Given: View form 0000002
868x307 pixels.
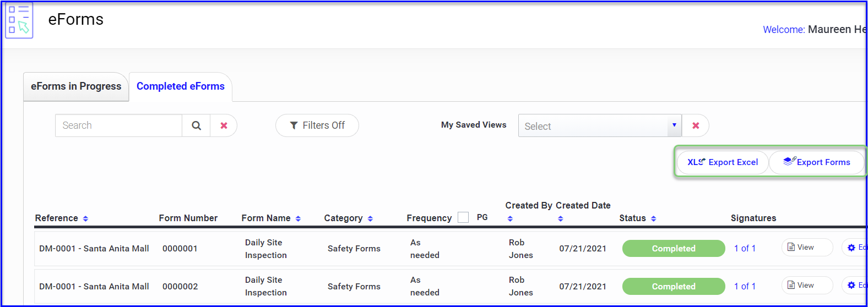Looking at the screenshot, I should tap(807, 285).
